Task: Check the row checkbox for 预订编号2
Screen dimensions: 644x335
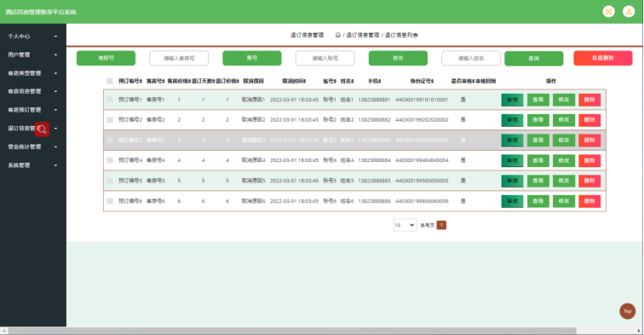Action: pos(110,119)
